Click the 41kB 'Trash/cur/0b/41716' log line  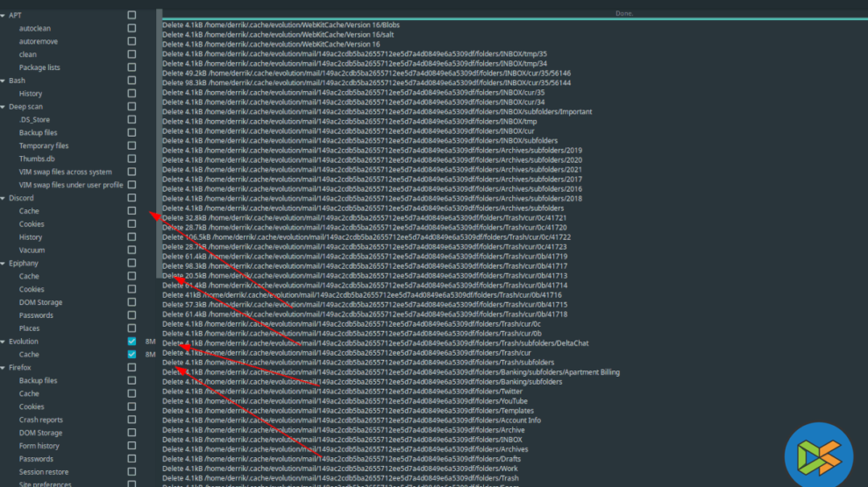click(x=362, y=295)
